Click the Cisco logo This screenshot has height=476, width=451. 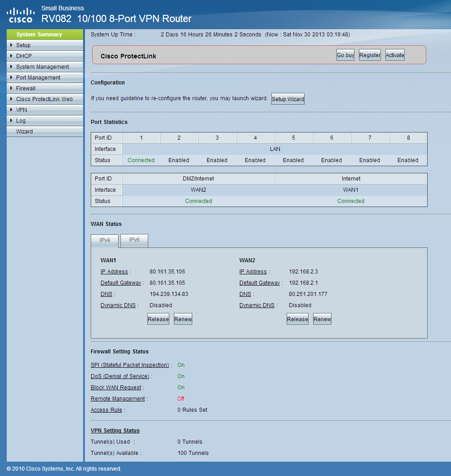click(x=20, y=15)
